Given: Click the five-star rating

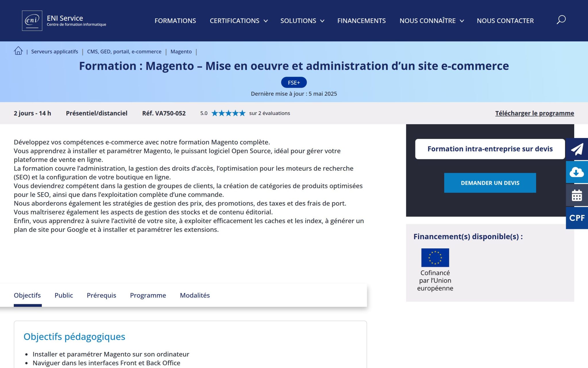Looking at the screenshot, I should pyautogui.click(x=229, y=113).
